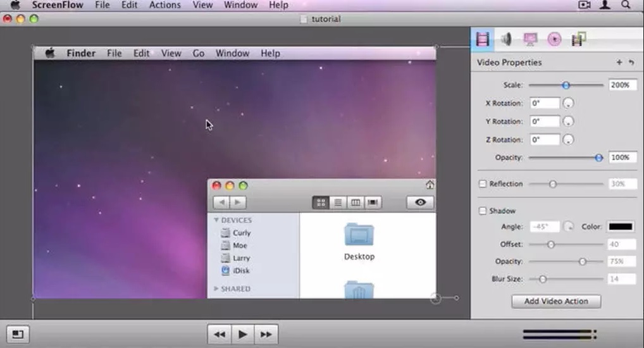644x348 pixels.
Task: Open the Video Properties tab icon
Action: 483,39
